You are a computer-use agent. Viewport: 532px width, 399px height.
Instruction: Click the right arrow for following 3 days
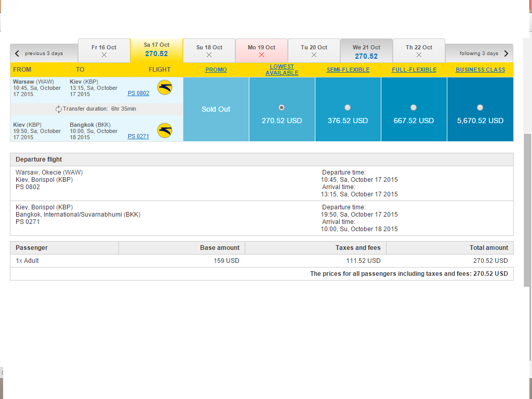(506, 54)
